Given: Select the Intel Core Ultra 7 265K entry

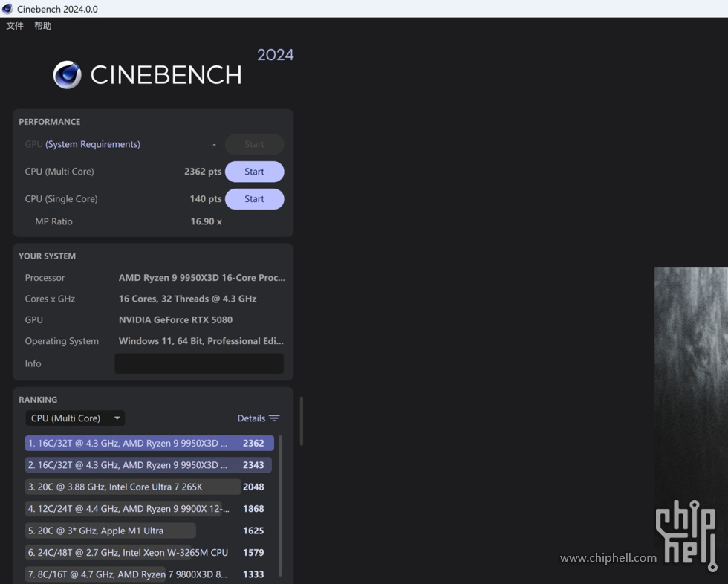Looking at the screenshot, I should click(x=132, y=487).
